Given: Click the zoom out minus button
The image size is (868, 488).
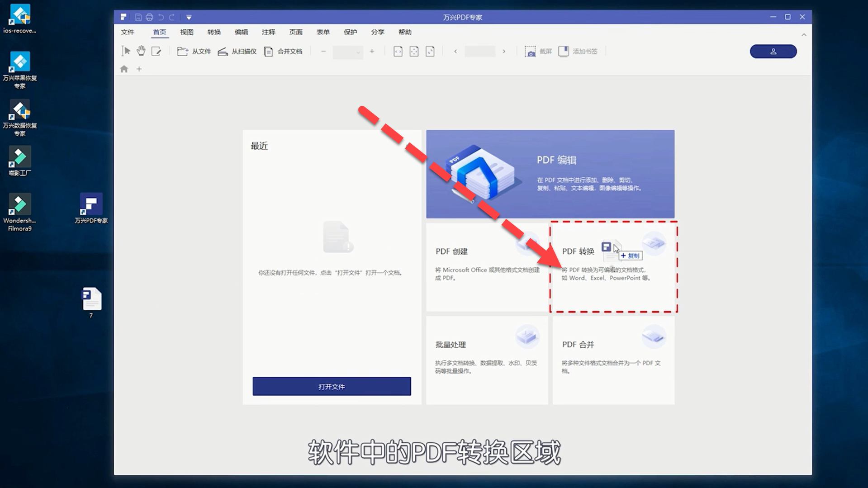Looking at the screenshot, I should (x=323, y=52).
